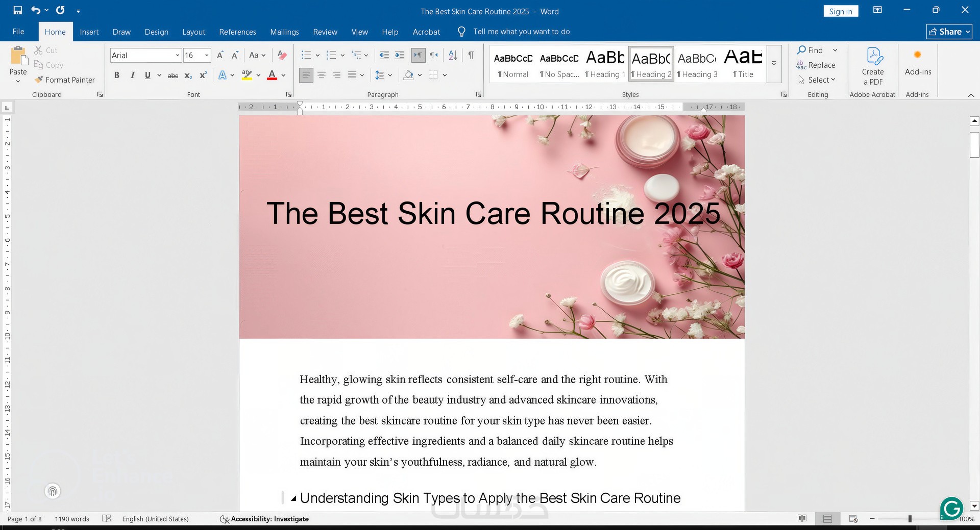
Task: Switch to Web Layout view
Action: coord(853,519)
